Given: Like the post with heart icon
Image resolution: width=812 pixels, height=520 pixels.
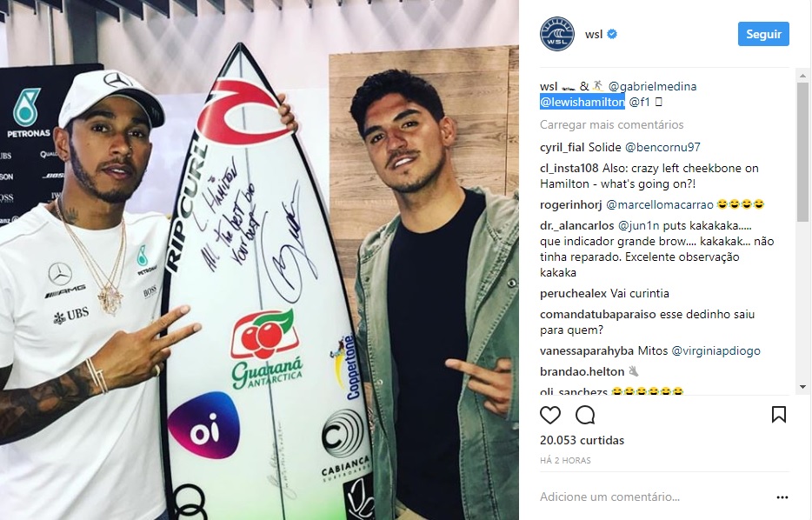Looking at the screenshot, I should 550,415.
